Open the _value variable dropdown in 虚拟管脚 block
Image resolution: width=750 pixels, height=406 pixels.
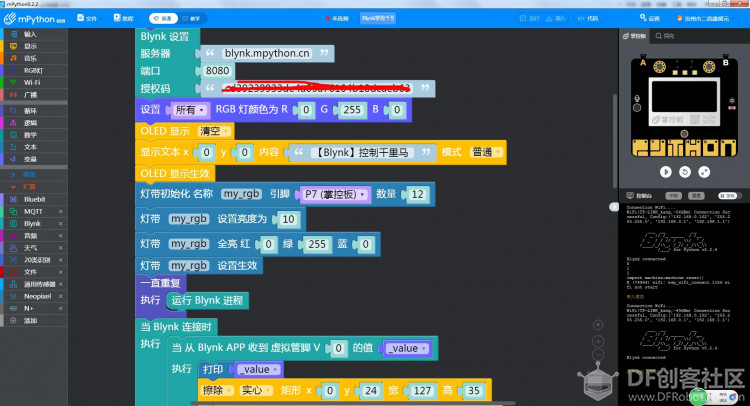407,348
